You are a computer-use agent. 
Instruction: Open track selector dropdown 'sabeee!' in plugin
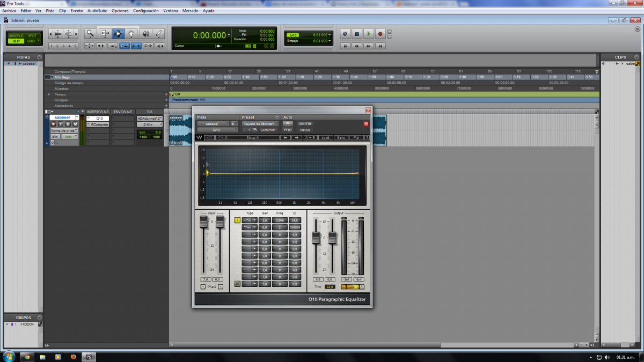(213, 124)
